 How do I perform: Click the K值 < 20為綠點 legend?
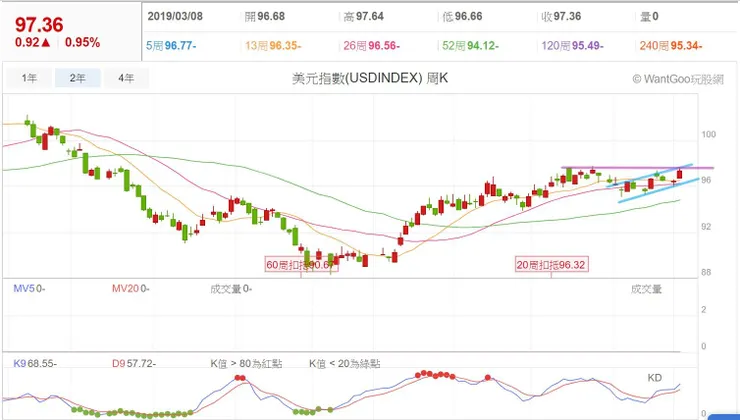(345, 363)
